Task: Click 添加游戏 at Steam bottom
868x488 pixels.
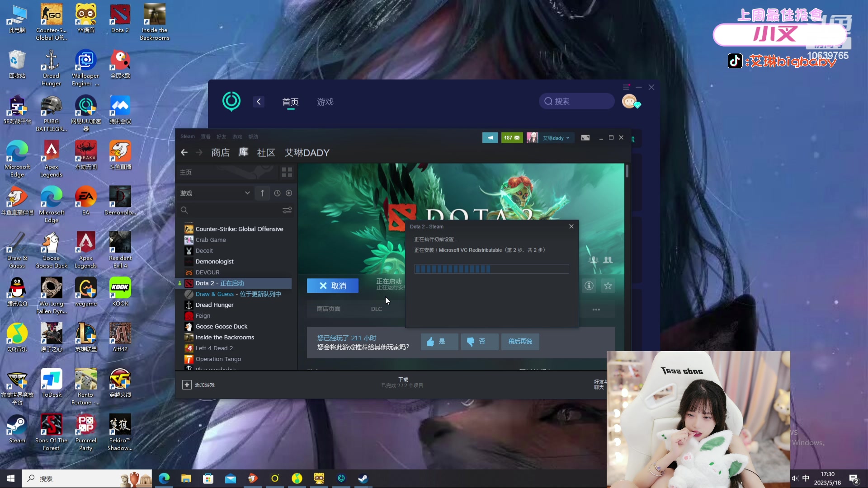Action: [198, 385]
